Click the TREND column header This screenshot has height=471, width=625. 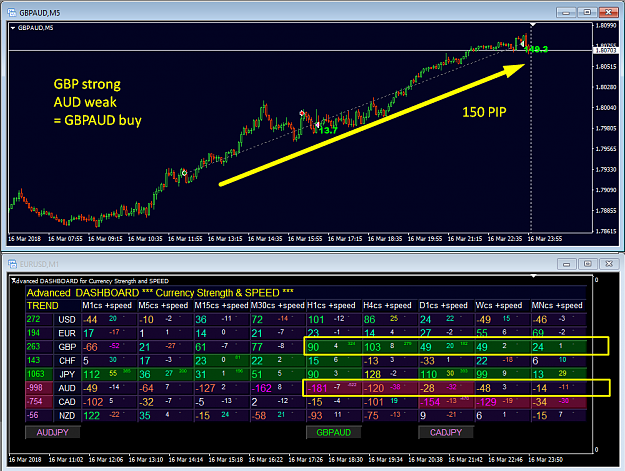43,306
